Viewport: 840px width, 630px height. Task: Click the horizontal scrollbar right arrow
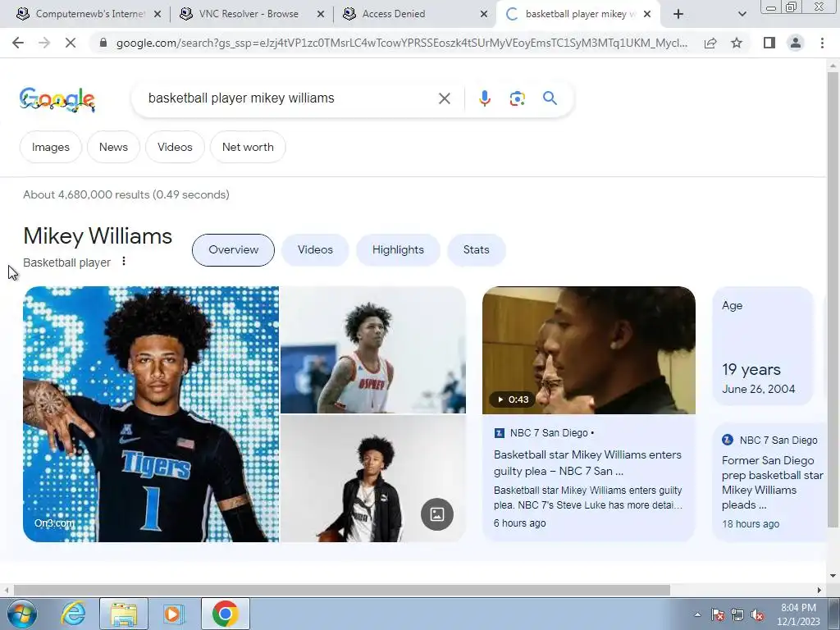[819, 590]
